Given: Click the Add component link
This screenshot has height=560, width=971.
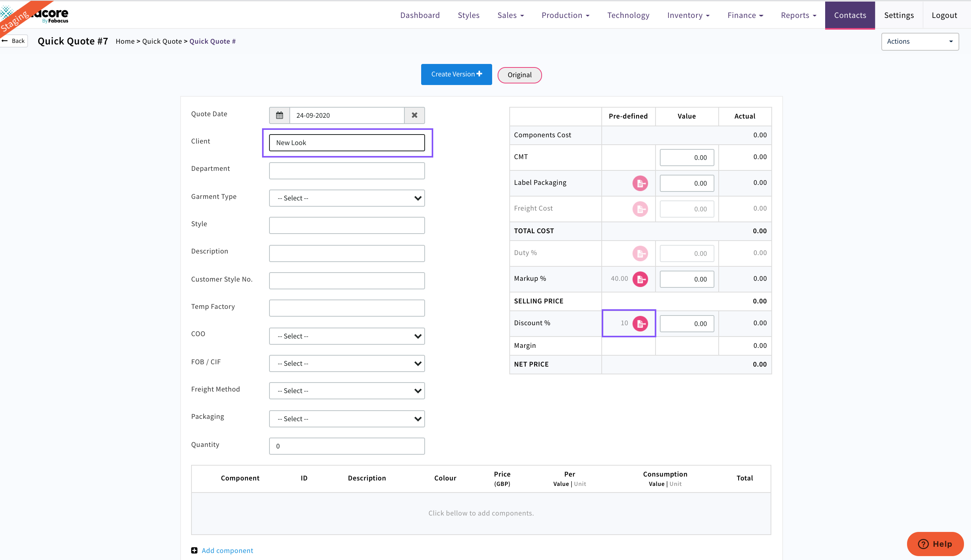Looking at the screenshot, I should pyautogui.click(x=227, y=550).
